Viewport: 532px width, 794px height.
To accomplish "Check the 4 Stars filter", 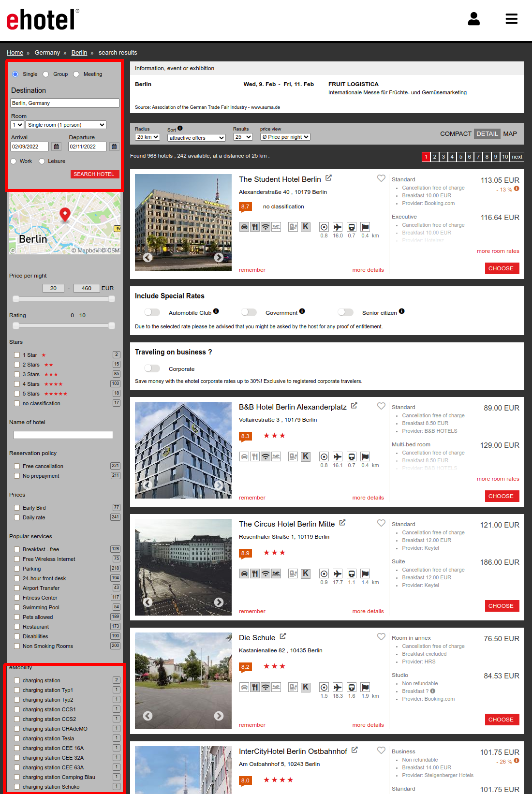I will pos(17,384).
